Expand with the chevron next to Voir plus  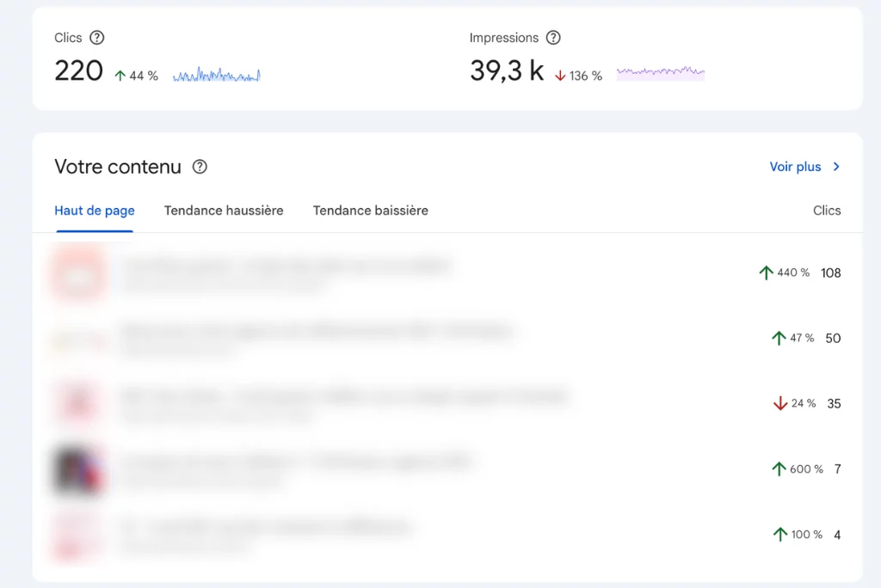point(836,167)
